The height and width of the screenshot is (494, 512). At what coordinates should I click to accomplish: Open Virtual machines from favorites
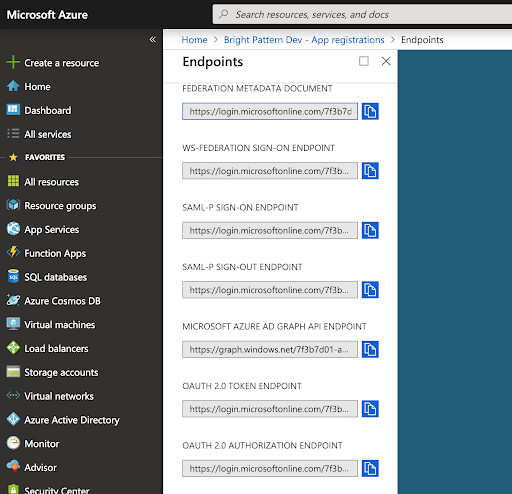point(51,325)
